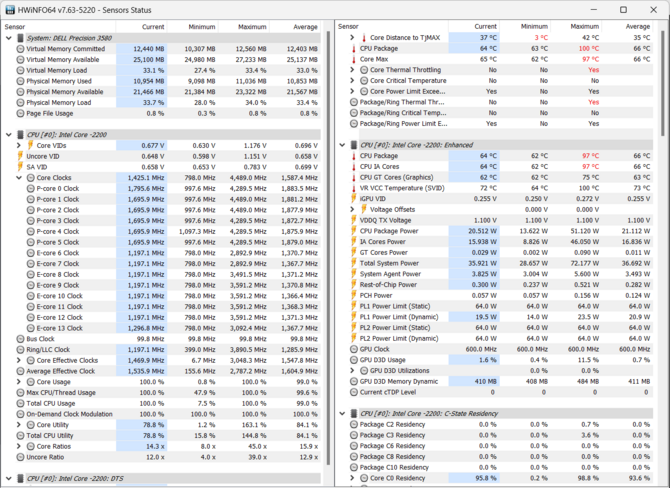The height and width of the screenshot is (488, 670).
Task: Click the left pane vertical scrollbar
Action: (328, 248)
